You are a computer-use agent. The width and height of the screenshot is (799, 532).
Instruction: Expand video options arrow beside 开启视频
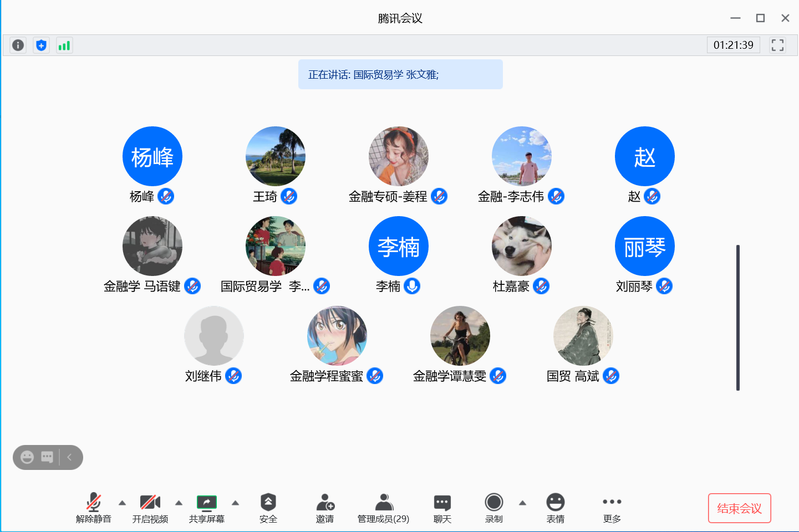(x=179, y=503)
